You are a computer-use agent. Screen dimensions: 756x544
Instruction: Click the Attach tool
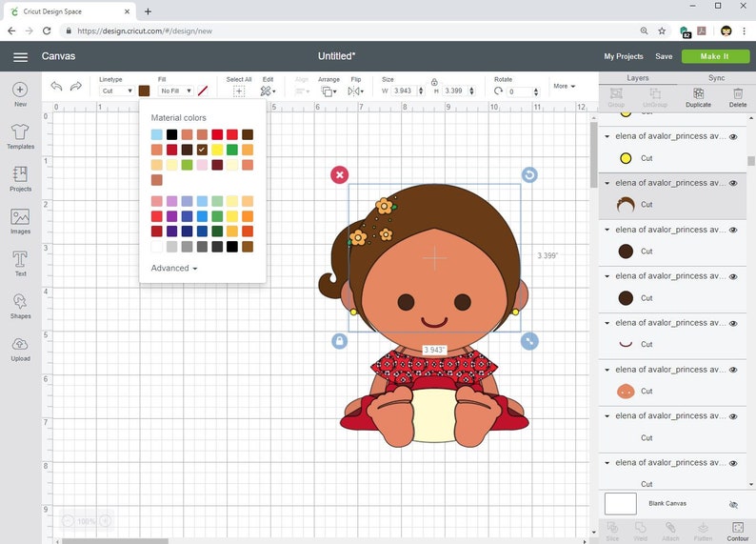pyautogui.click(x=670, y=531)
